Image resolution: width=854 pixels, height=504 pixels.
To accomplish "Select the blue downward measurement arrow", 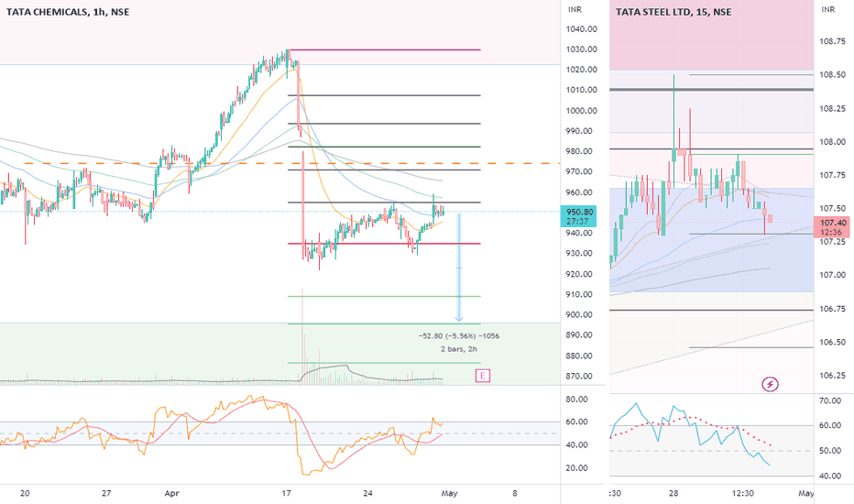I will pyautogui.click(x=459, y=267).
